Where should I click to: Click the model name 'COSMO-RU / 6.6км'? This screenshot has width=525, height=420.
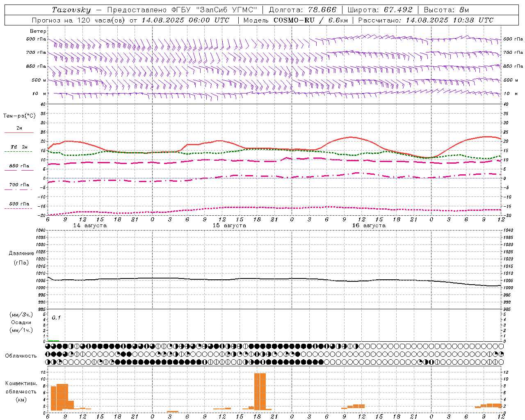pos(311,20)
